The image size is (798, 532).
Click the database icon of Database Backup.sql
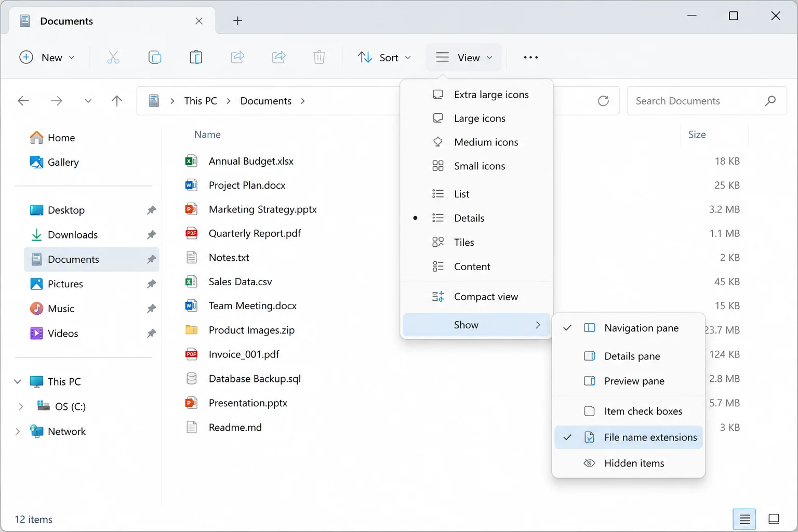tap(191, 379)
